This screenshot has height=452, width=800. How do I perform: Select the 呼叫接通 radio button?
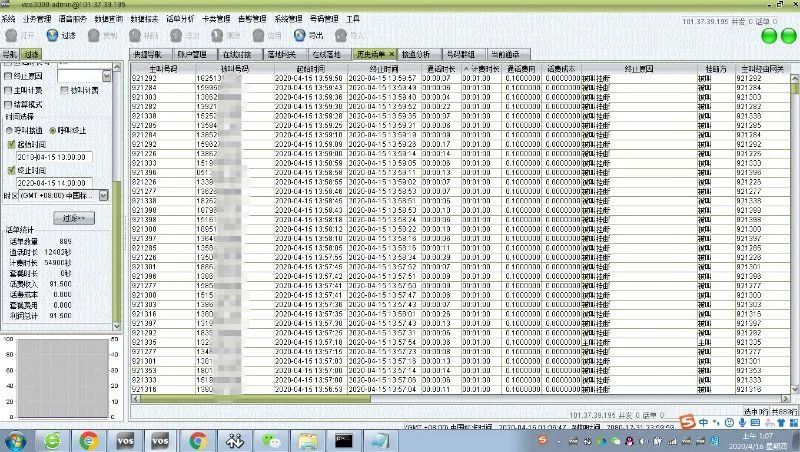pos(10,129)
